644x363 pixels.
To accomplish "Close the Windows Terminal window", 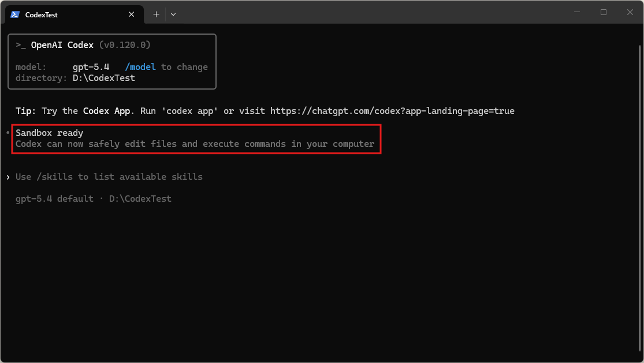I will [630, 12].
